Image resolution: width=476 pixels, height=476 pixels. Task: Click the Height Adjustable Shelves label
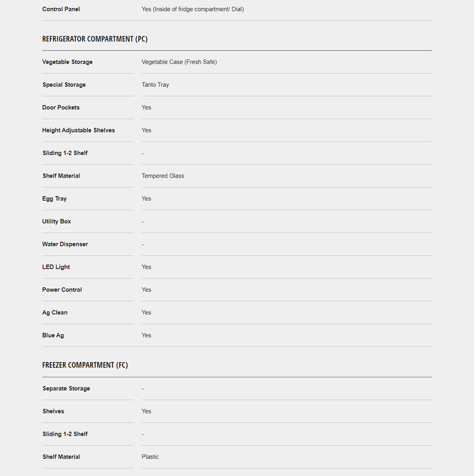(78, 130)
